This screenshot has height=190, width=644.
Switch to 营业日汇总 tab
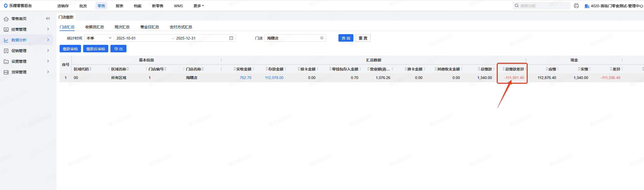tap(150, 27)
